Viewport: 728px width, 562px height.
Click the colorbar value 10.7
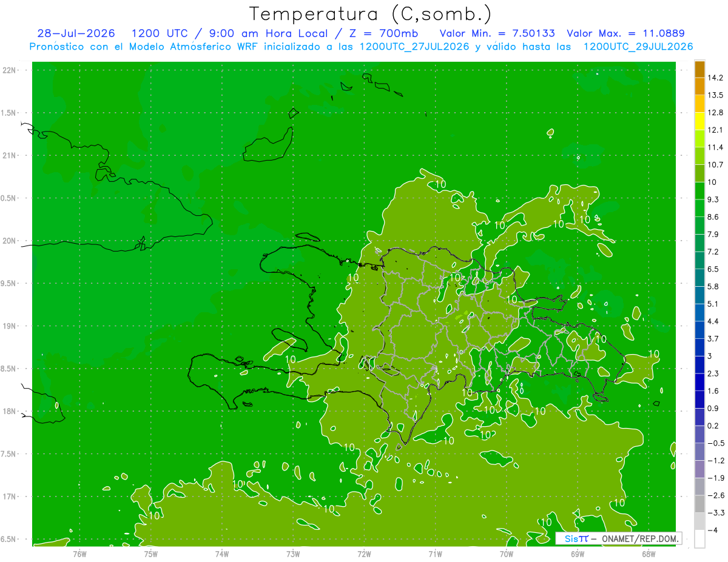[716, 165]
